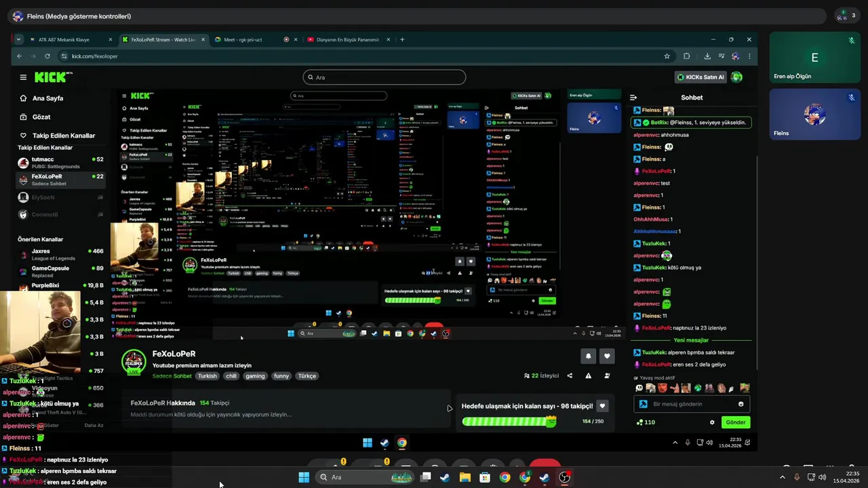Screen dimensions: 868x488
Task: Open the browser three-dot menu
Action: [x=749, y=56]
